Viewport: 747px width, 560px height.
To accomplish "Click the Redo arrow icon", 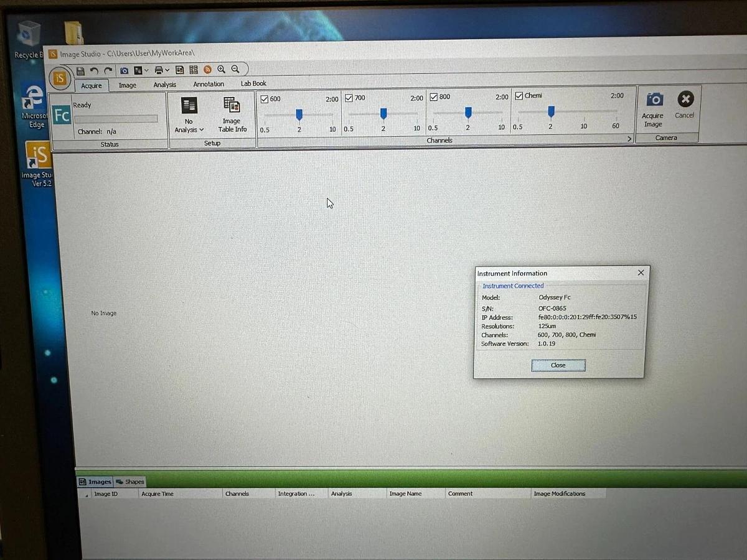I will (108, 70).
